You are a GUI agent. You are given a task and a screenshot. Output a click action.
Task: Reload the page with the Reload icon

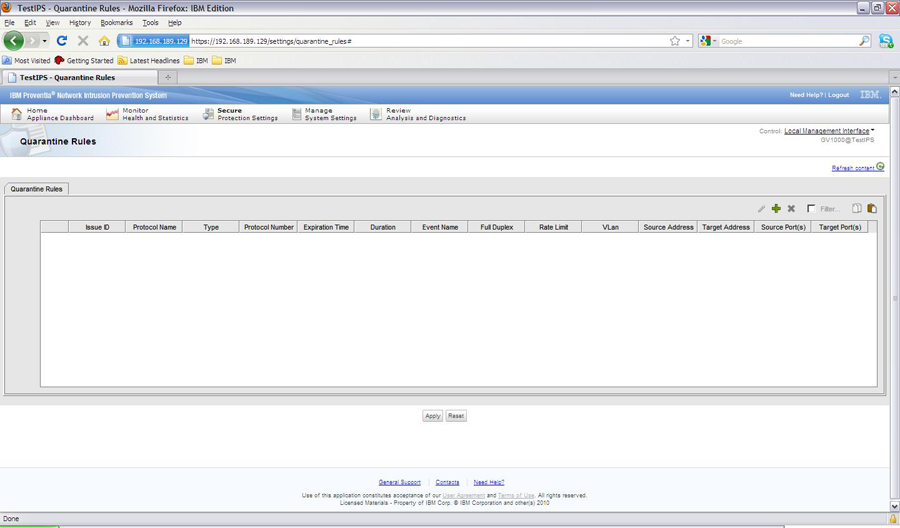coord(62,41)
